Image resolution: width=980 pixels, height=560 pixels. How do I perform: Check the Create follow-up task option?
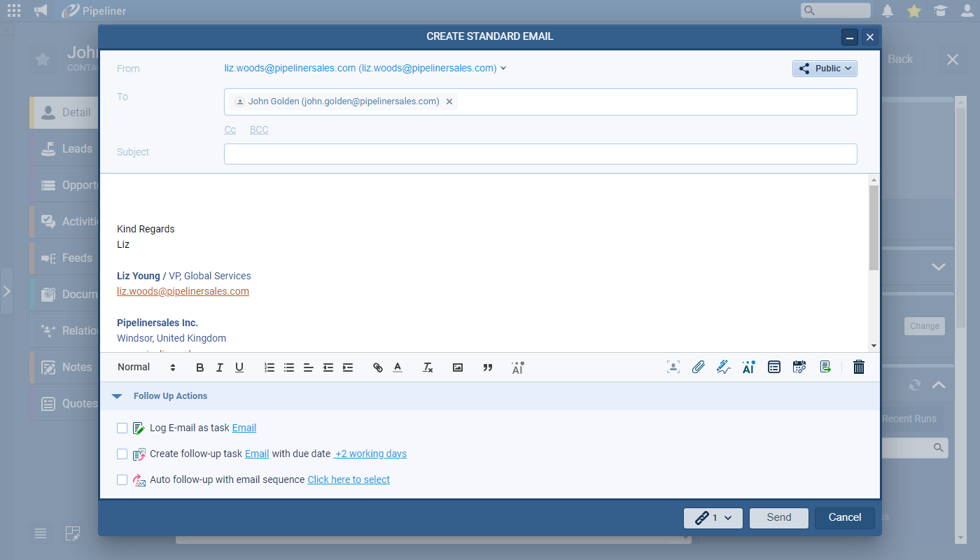tap(122, 454)
